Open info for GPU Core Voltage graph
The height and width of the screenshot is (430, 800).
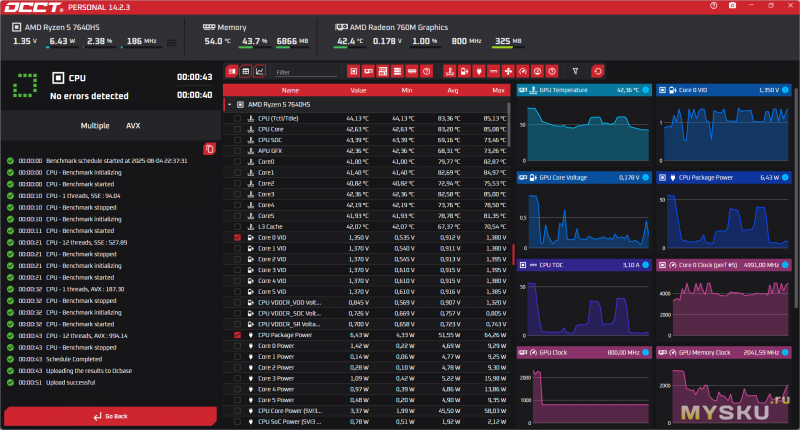[x=645, y=178]
